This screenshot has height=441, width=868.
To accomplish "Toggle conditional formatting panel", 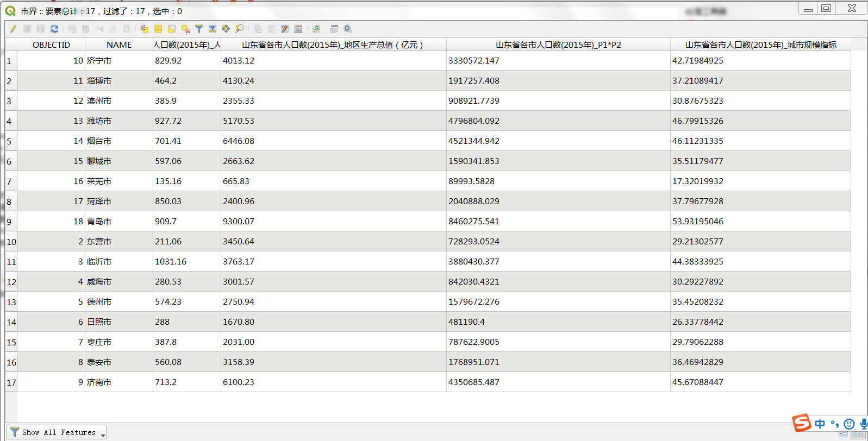I will click(x=316, y=29).
